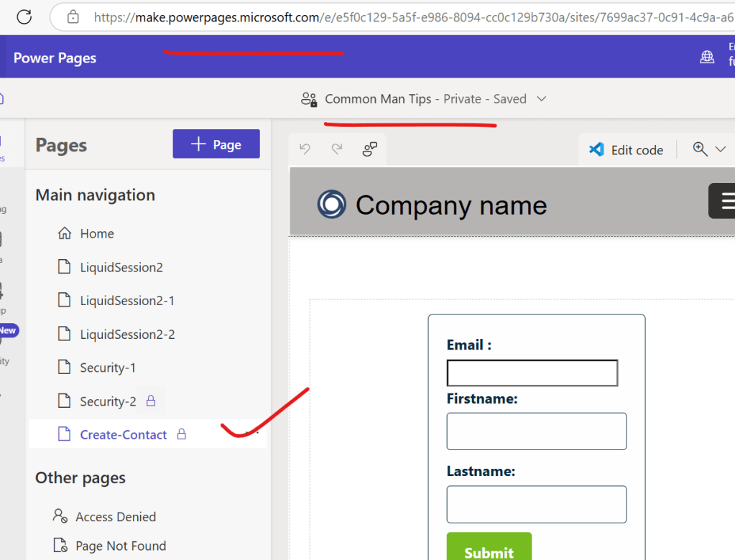Open the hamburger menu in site header

point(724,200)
